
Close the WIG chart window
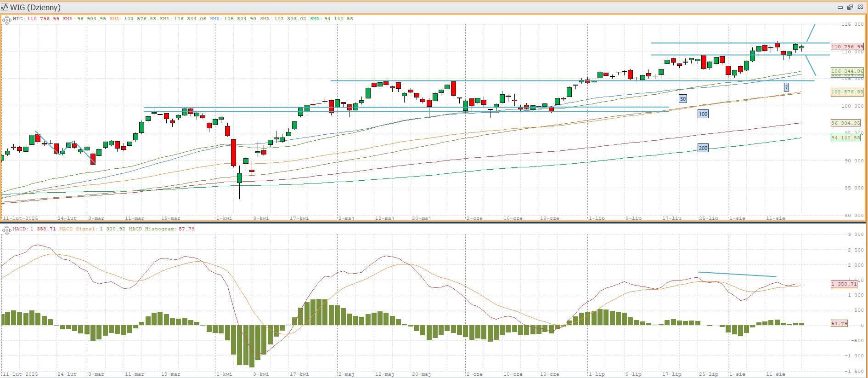(860, 7)
